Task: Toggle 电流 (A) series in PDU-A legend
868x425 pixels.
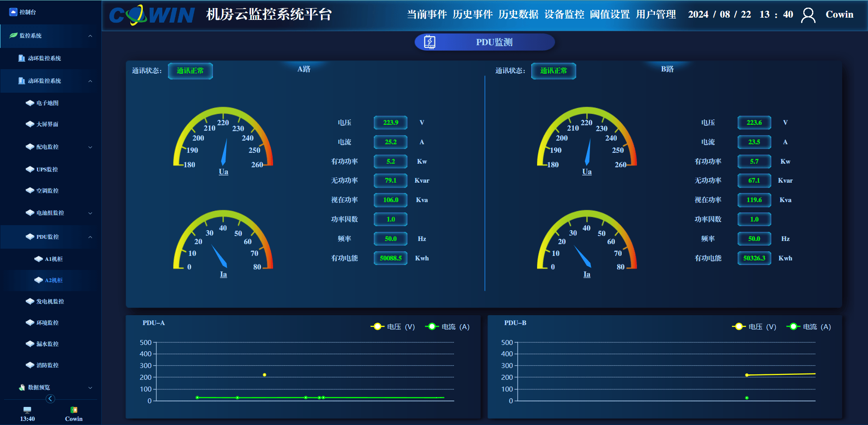Action: pos(447,326)
